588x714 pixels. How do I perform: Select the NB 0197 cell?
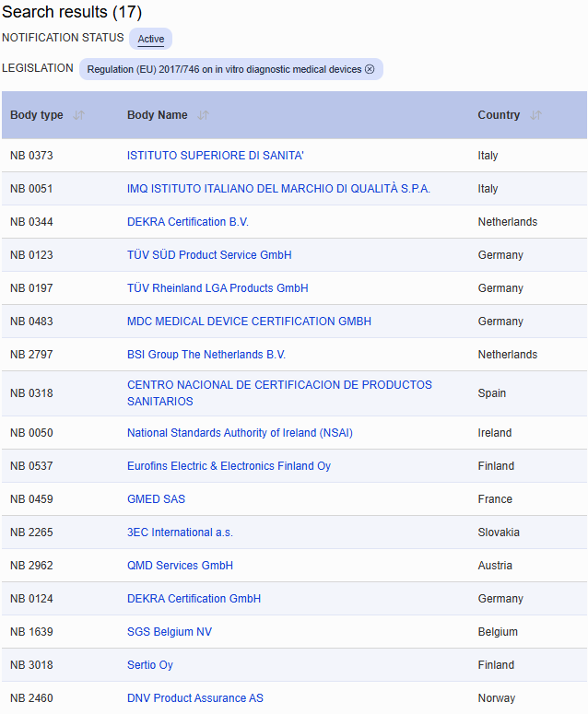pyautogui.click(x=31, y=288)
